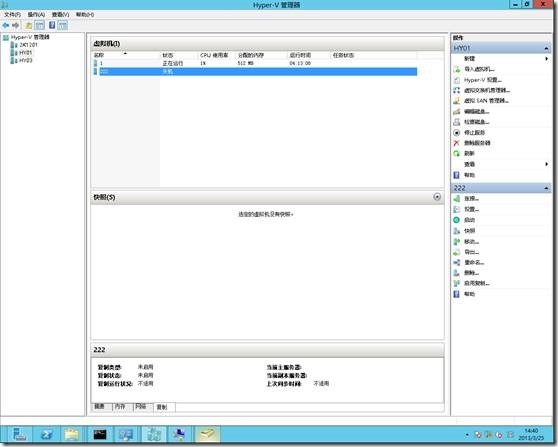Click the taskbar clock showing 14:40
Image resolution: width=558 pixels, height=447 pixels.
click(531, 434)
